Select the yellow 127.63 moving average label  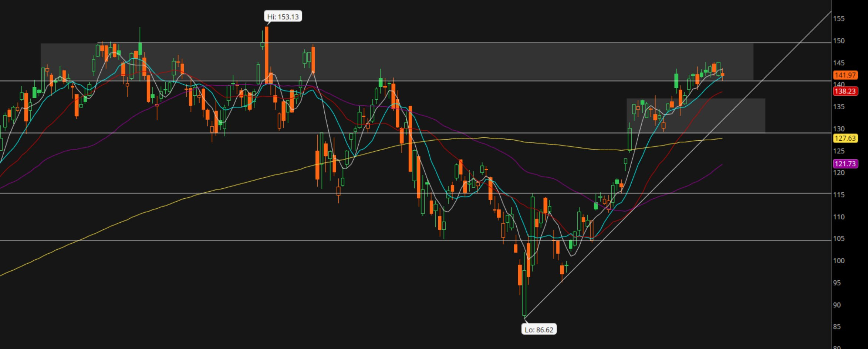click(845, 138)
